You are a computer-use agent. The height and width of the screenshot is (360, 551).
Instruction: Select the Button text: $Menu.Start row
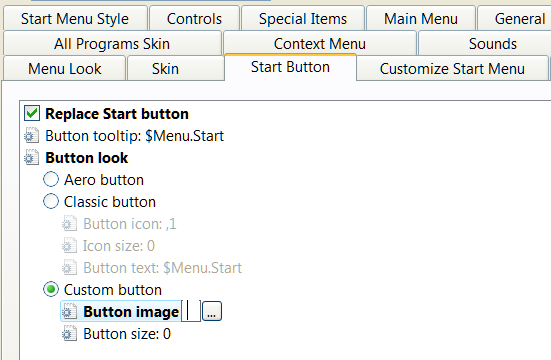[x=163, y=268]
